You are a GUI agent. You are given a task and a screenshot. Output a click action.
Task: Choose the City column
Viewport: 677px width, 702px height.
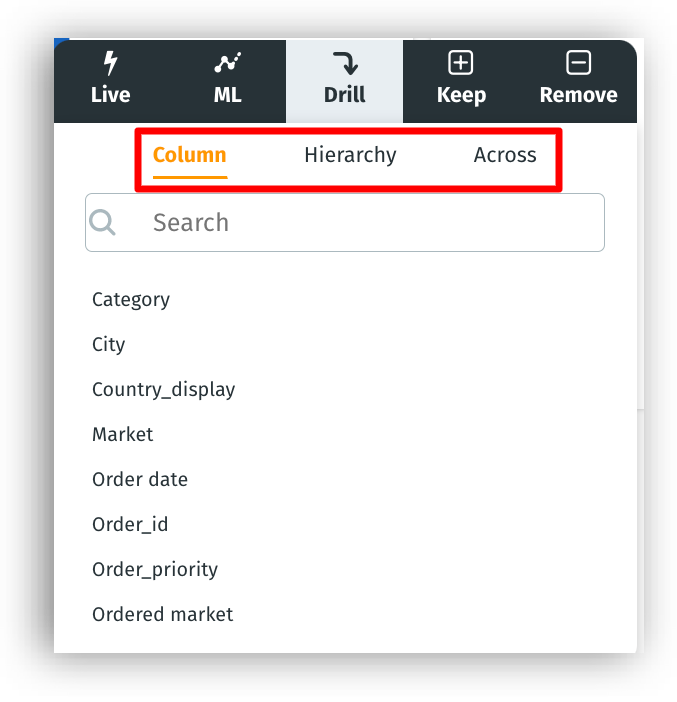tap(109, 345)
